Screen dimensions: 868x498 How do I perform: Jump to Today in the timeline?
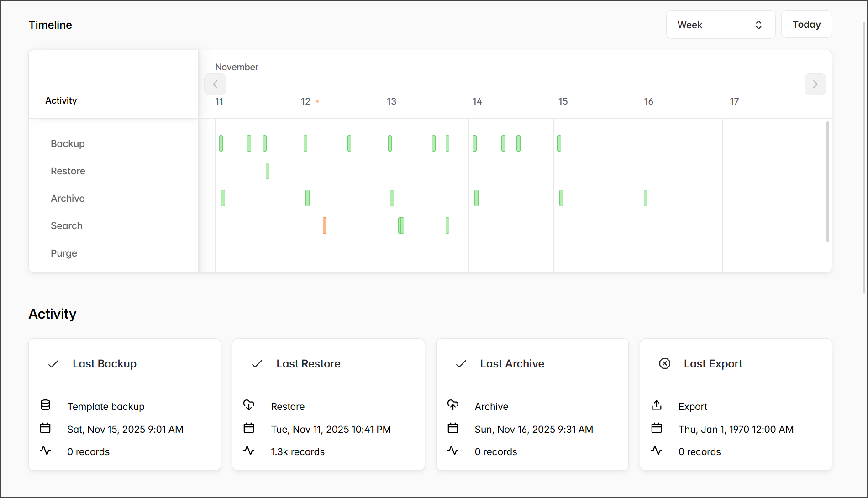806,25
